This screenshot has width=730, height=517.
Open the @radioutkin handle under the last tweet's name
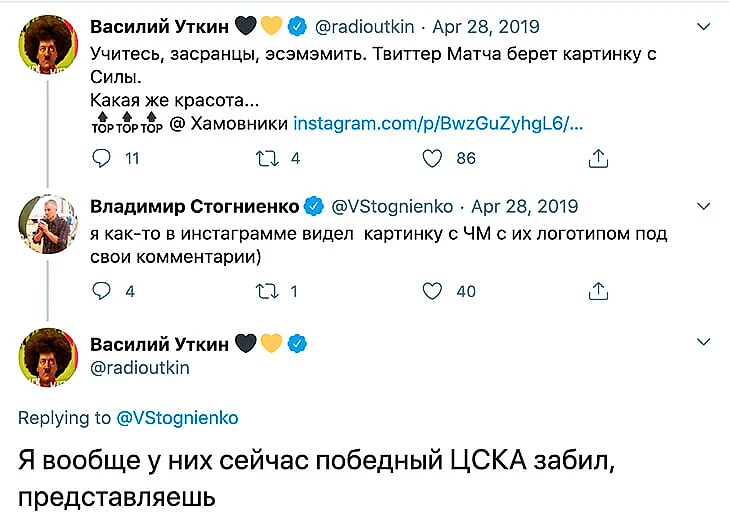coord(140,367)
